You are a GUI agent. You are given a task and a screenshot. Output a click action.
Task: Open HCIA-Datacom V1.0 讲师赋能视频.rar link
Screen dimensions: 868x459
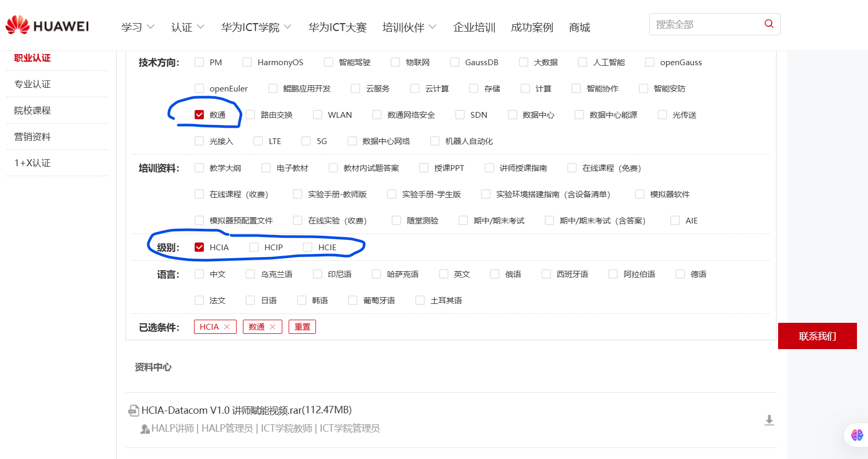click(x=247, y=410)
